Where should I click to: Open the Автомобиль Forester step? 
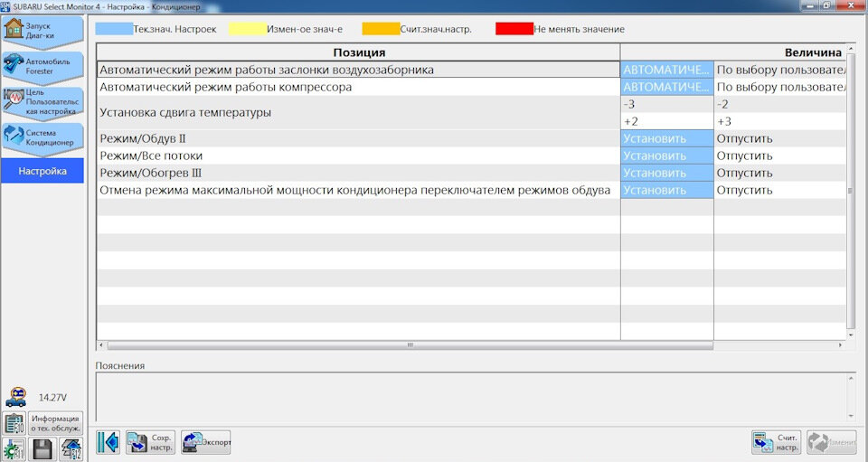click(42, 67)
